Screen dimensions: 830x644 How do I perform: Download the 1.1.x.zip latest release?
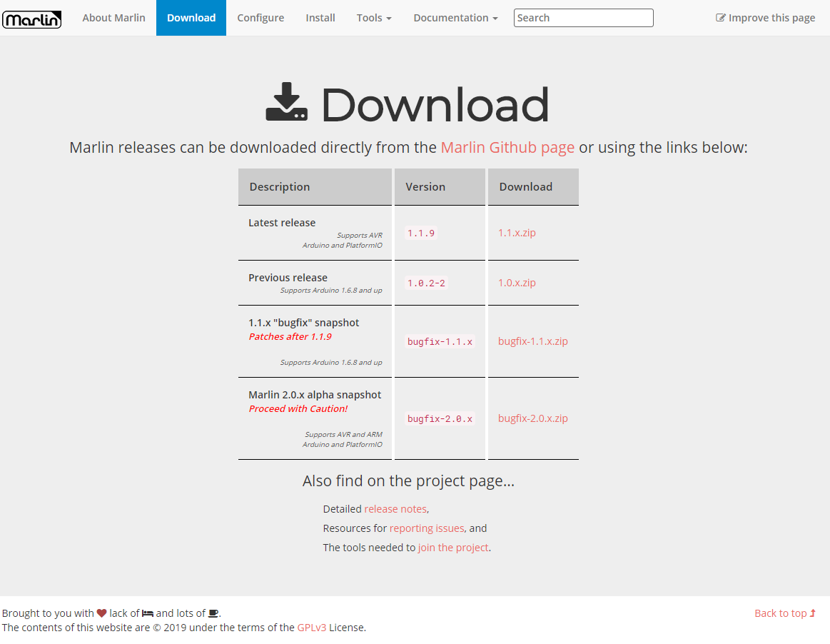point(517,233)
